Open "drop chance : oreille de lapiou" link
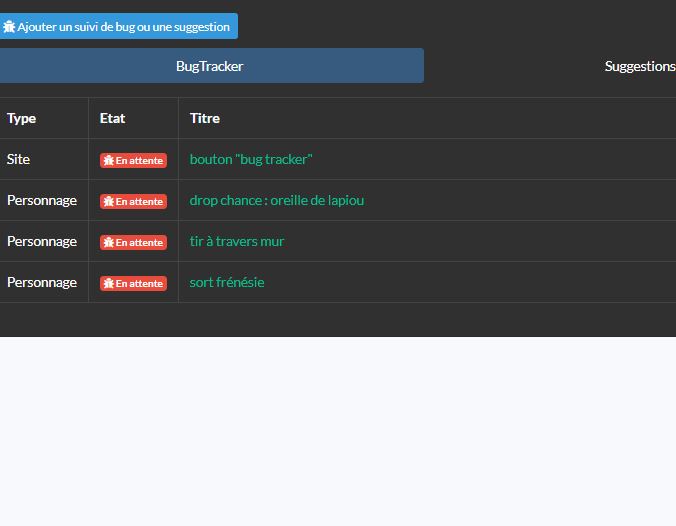Viewport: 676px width, 526px height. coord(276,201)
